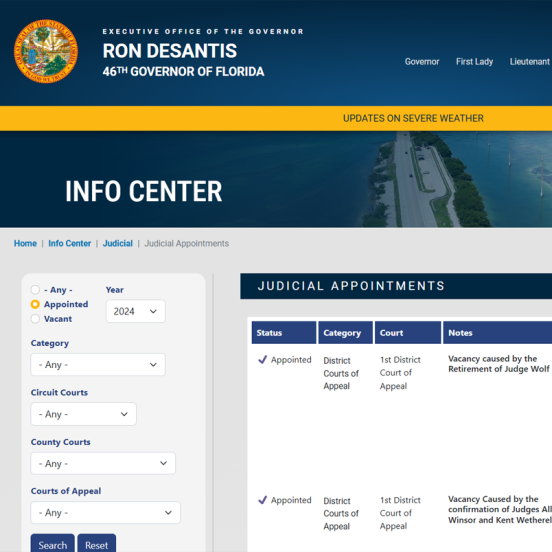This screenshot has height=552, width=552.
Task: Select the Appointed radio button
Action: click(35, 304)
